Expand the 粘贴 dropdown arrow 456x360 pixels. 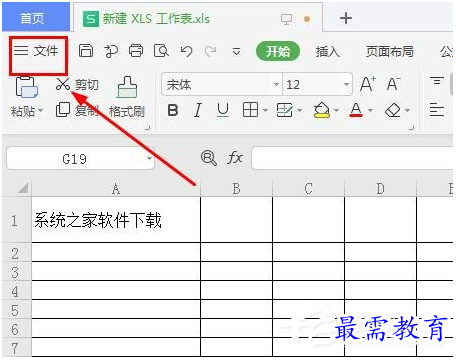coord(41,110)
